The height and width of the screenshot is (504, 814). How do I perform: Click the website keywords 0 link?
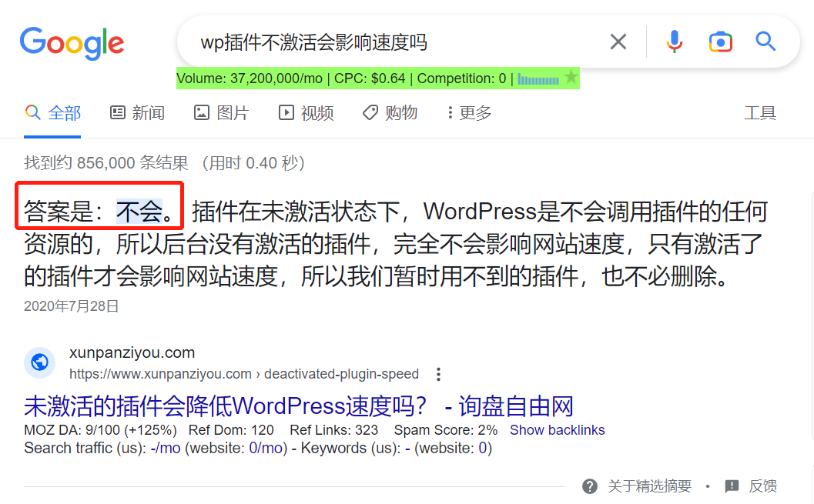482,448
